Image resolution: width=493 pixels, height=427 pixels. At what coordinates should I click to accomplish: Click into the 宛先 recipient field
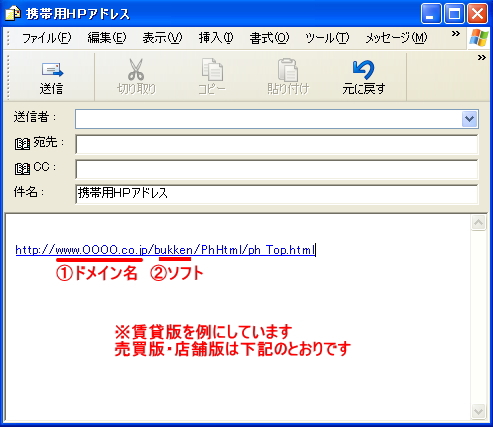coord(277,144)
